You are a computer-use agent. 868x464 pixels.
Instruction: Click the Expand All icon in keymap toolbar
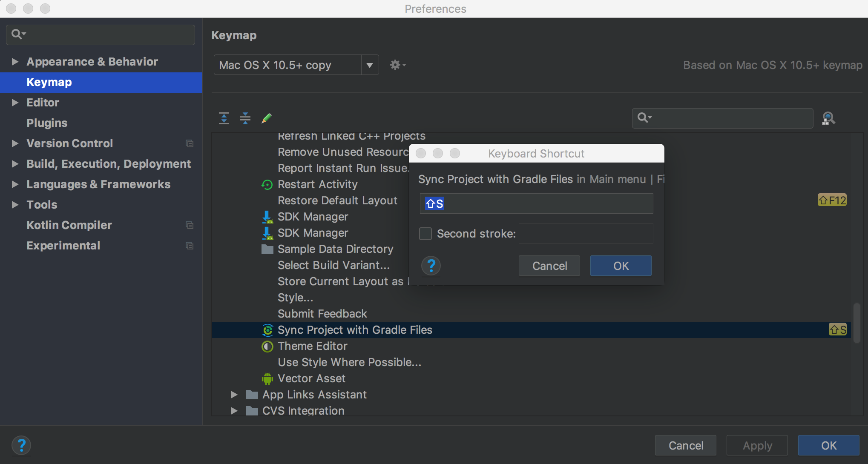[224, 118]
